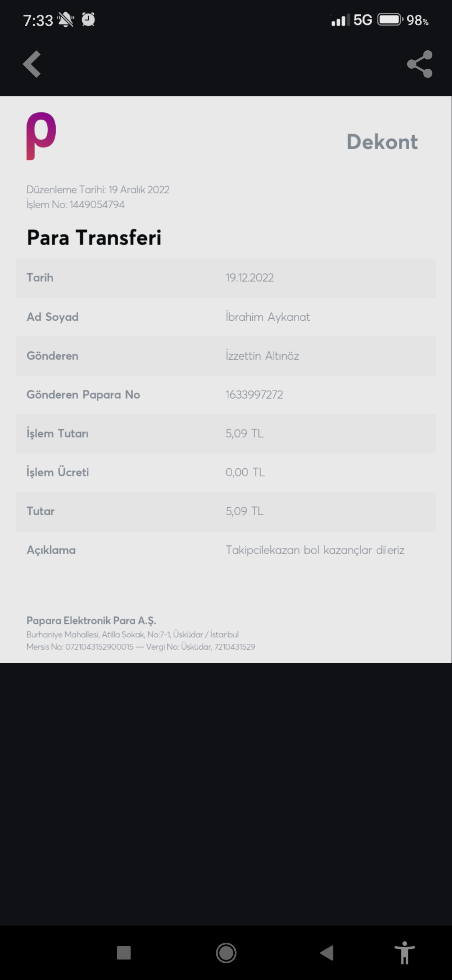This screenshot has width=452, height=980.
Task: Tap the Gönderen Papara No value 1633997272
Action: point(254,395)
